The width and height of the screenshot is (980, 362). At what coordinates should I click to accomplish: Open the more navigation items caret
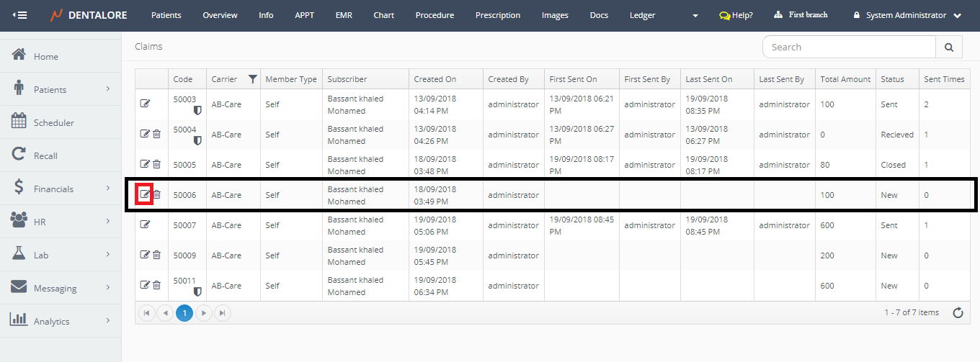[695, 15]
